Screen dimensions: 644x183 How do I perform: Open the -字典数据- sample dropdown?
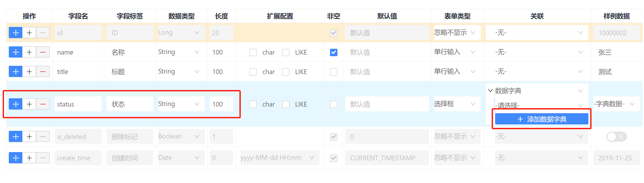pos(617,104)
